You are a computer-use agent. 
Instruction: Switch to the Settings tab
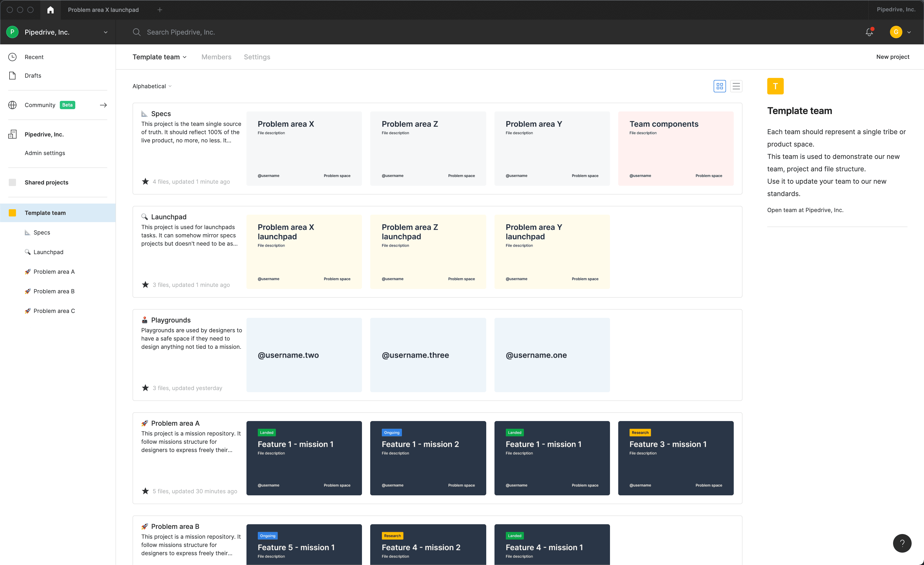pyautogui.click(x=257, y=57)
